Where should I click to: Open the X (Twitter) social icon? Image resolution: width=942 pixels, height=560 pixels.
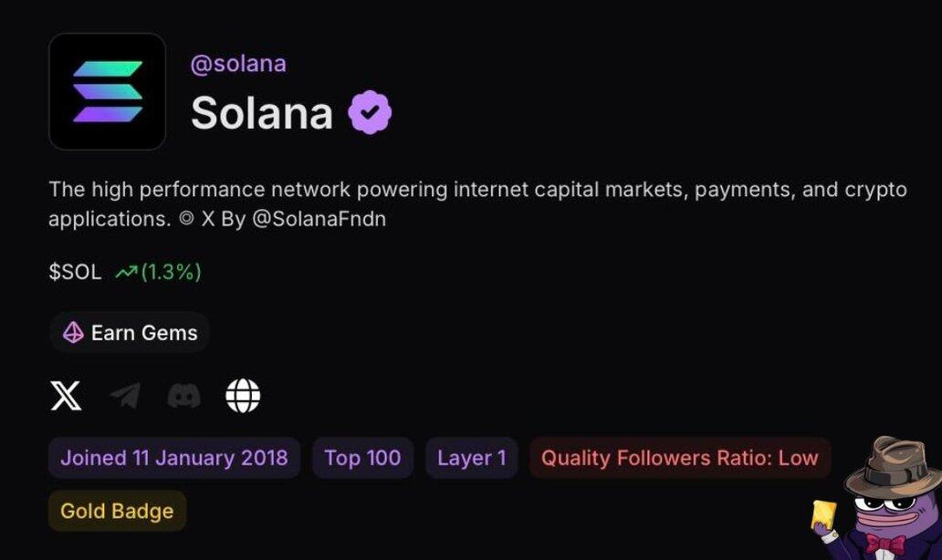click(x=66, y=396)
